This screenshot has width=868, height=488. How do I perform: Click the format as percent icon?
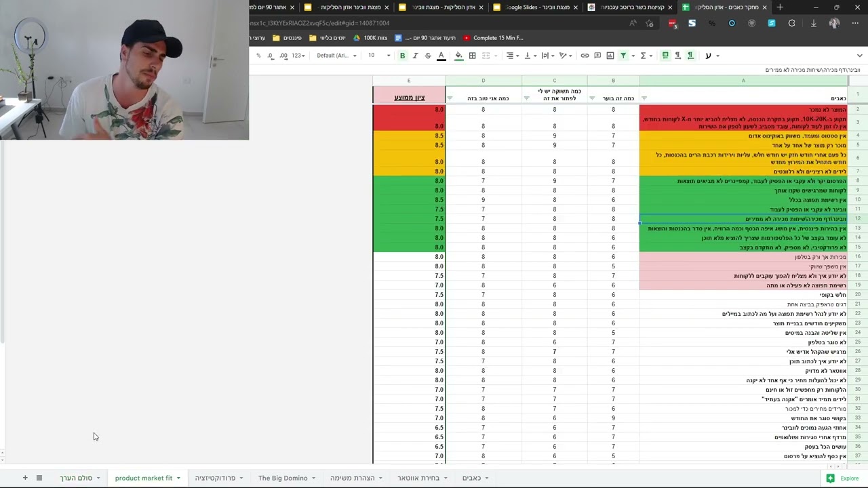[258, 56]
